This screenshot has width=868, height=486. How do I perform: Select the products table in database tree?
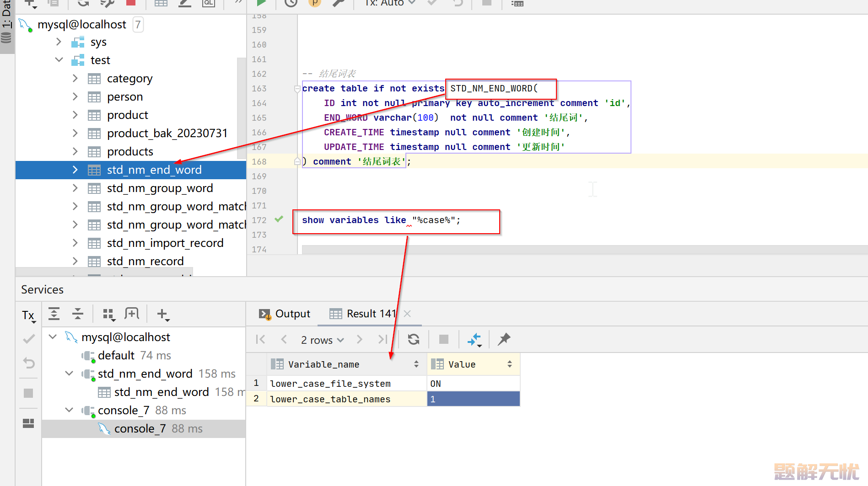point(130,151)
